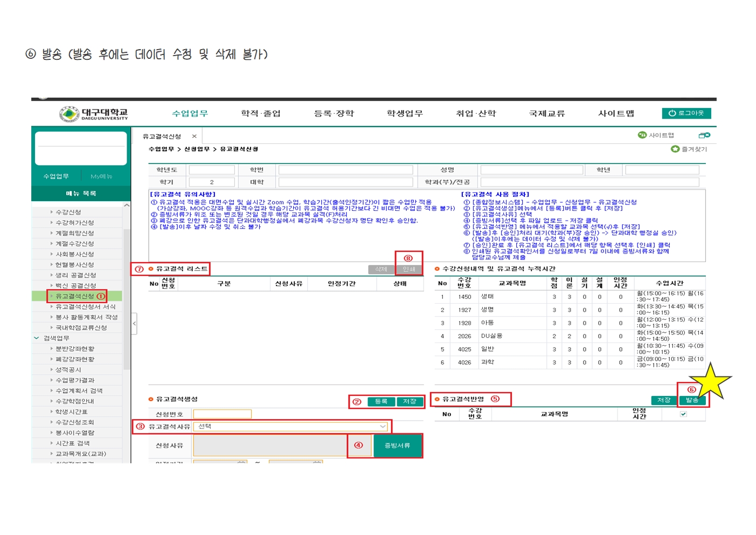756x535 pixels.
Task: Open the 유고결석사유 선택 dropdown
Action: pos(291,427)
